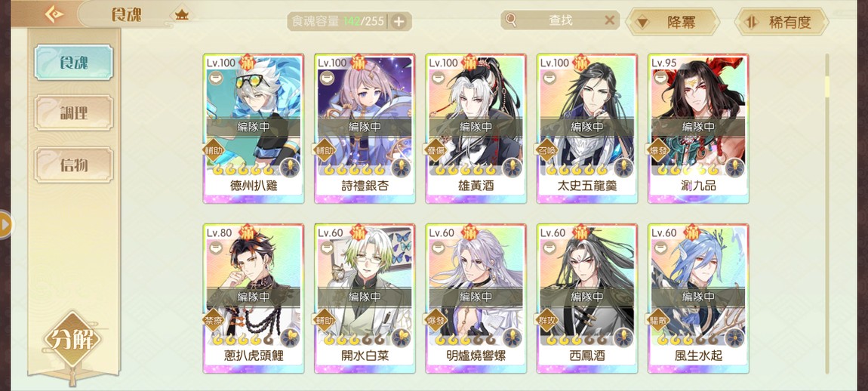Screen dimensions: 868x391
Task: Tap the 召喚 role badge on 太史五龍羹
Action: tap(547, 150)
